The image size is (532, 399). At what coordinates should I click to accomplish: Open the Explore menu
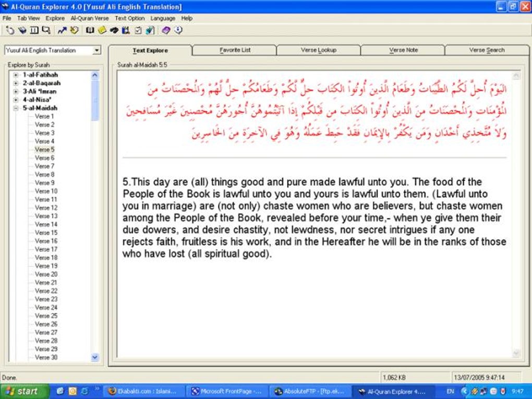click(55, 18)
